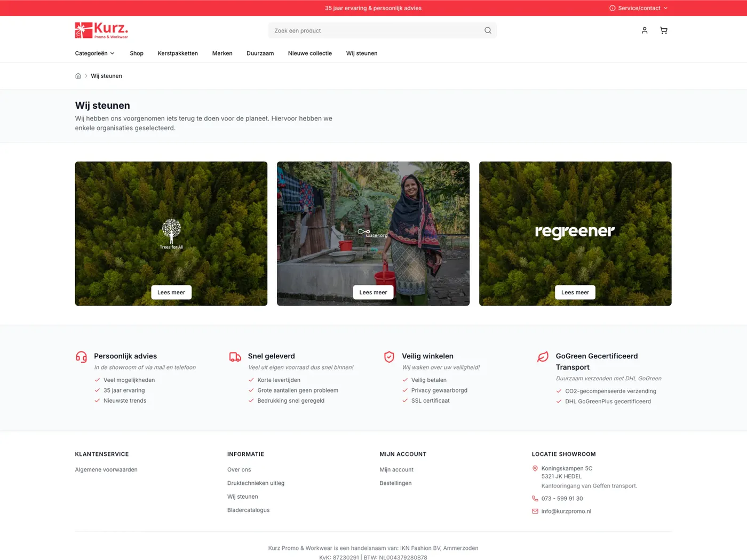Open the Shop menu item
747x560 pixels.
(137, 53)
